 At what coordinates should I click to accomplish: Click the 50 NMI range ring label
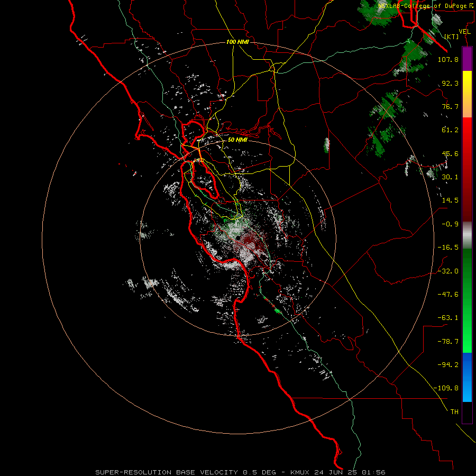(x=237, y=140)
